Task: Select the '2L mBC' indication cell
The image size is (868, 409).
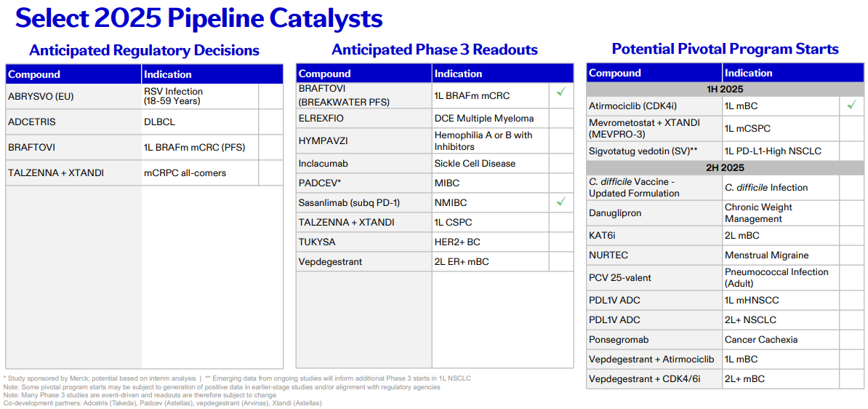Action: coord(781,236)
